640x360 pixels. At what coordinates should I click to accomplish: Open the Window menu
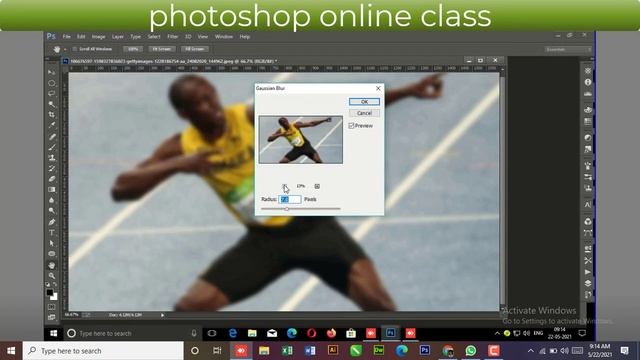coord(224,37)
